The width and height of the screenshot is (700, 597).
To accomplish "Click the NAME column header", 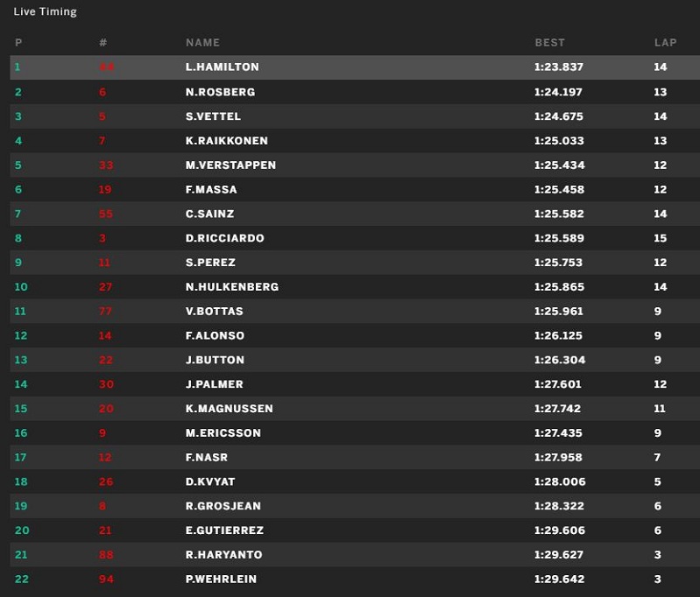I will (x=202, y=42).
